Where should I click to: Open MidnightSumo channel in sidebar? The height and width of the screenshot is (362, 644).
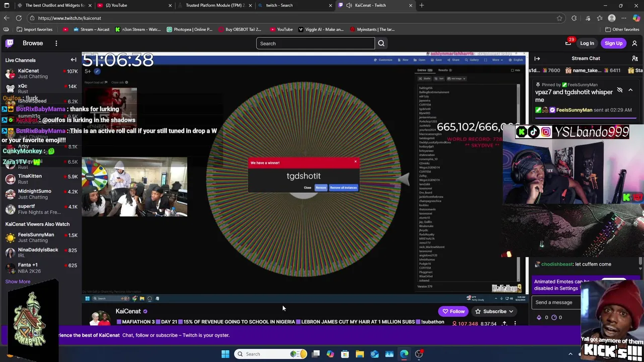(41, 194)
